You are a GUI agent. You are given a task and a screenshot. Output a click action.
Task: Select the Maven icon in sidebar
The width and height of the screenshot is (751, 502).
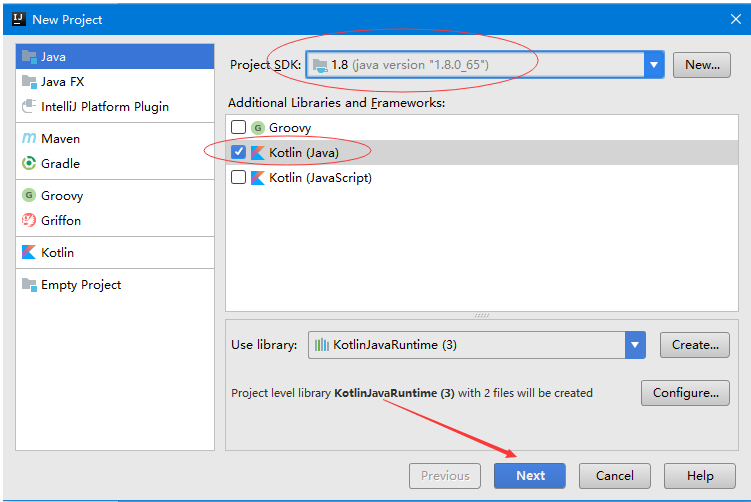(x=29, y=139)
